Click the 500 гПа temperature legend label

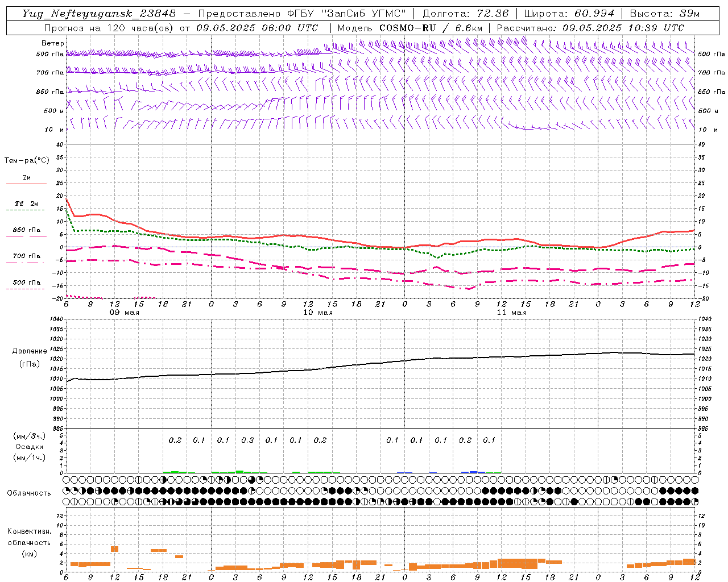(x=27, y=282)
